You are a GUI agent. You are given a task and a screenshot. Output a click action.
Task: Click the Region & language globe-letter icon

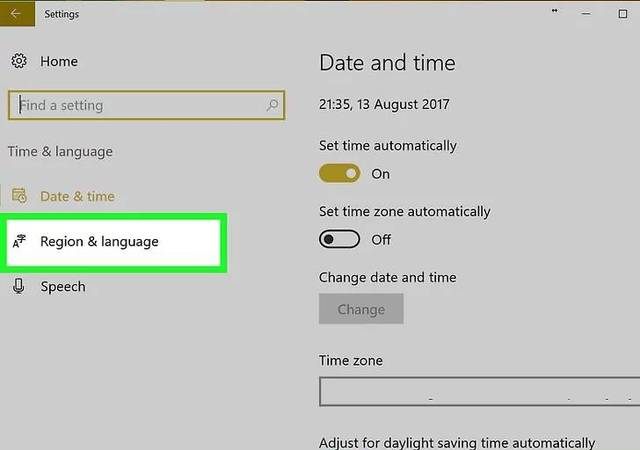(x=19, y=241)
